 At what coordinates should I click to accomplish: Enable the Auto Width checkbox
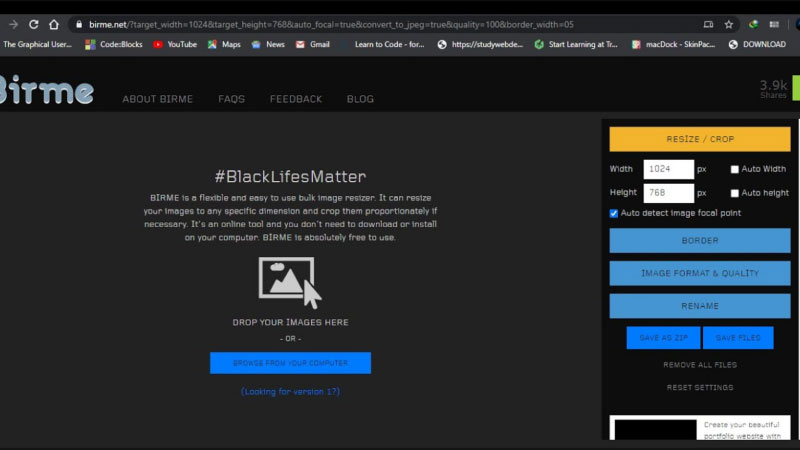point(734,169)
